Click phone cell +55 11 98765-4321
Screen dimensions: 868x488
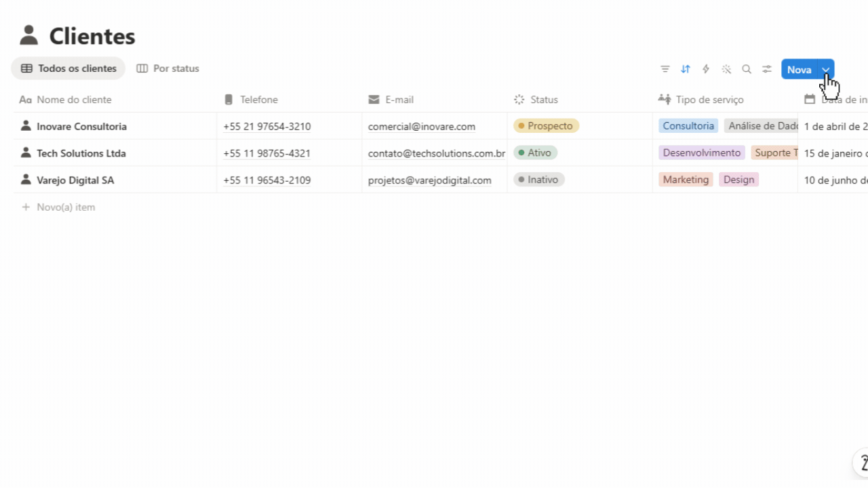pyautogui.click(x=267, y=153)
